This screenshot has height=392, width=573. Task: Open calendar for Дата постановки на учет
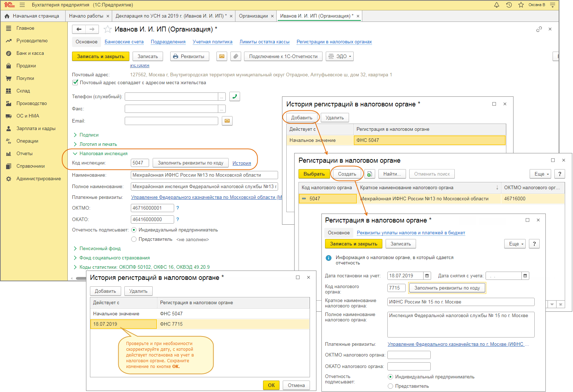pyautogui.click(x=427, y=276)
